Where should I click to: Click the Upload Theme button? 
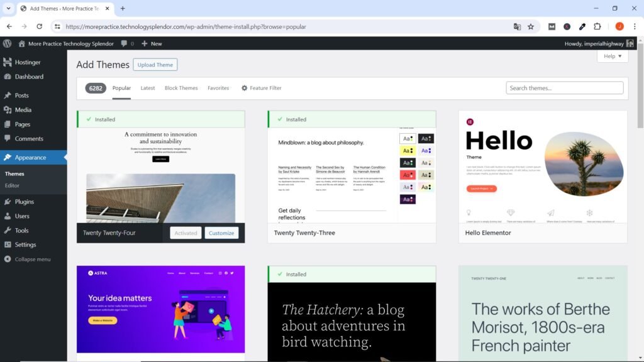[154, 64]
